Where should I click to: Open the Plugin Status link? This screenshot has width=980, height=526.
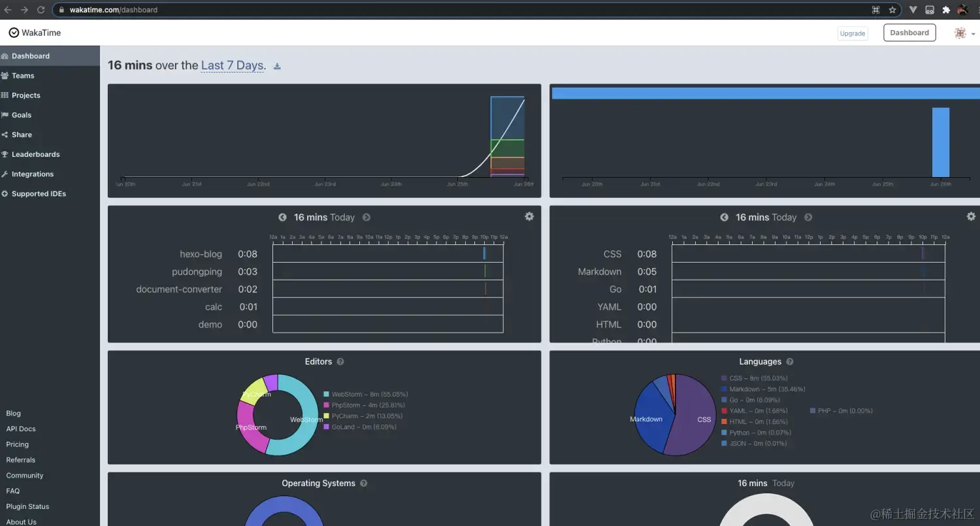(27, 506)
